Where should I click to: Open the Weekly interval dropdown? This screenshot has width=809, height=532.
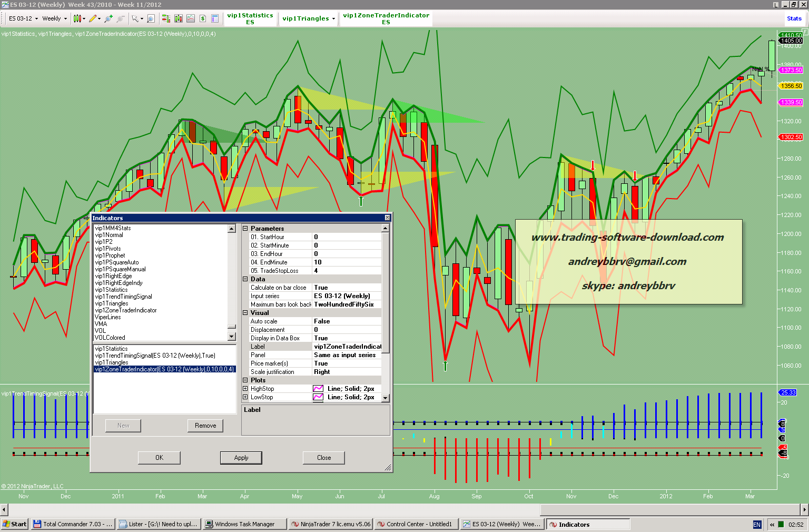(x=55, y=18)
